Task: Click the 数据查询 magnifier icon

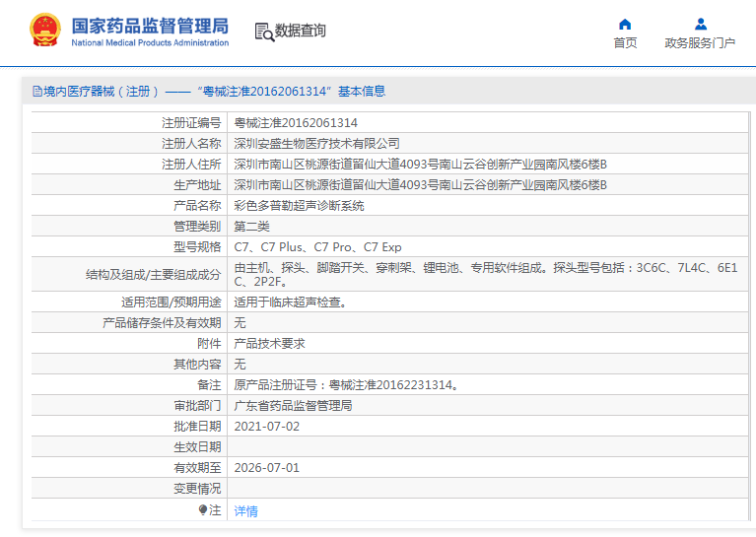Action: coord(264,32)
